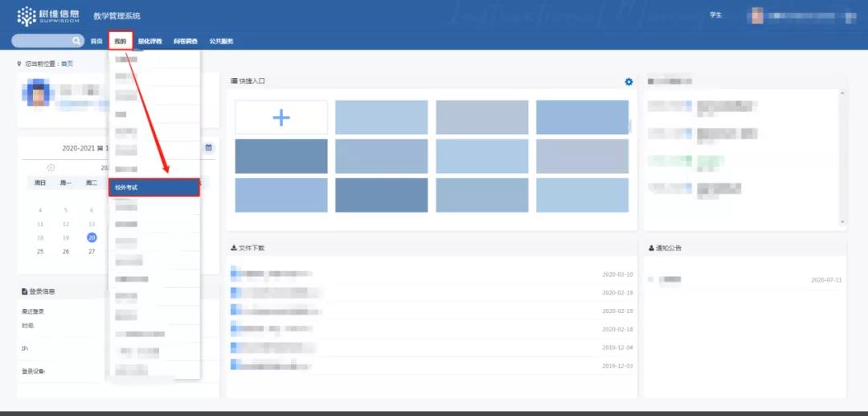Click inside the search input field
Image resolution: width=868 pixels, height=416 pixels.
tap(42, 41)
